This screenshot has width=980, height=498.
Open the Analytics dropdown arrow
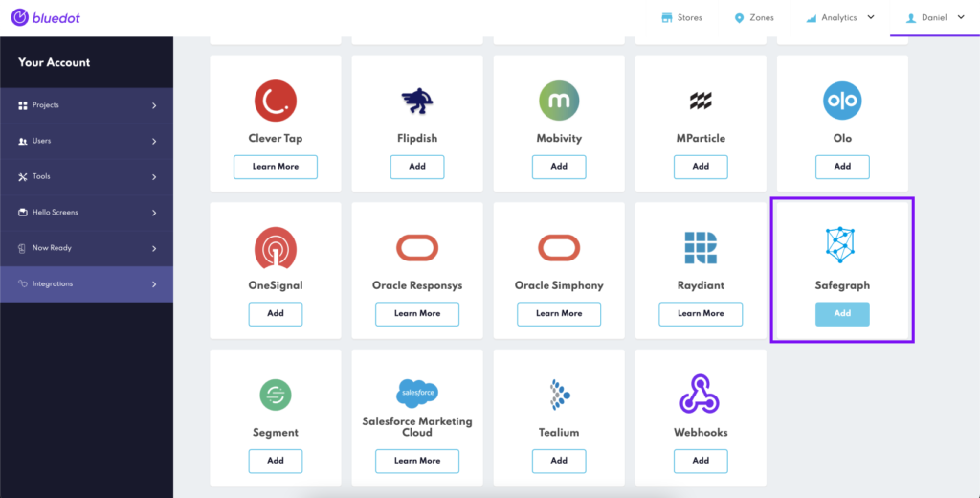(x=871, y=17)
